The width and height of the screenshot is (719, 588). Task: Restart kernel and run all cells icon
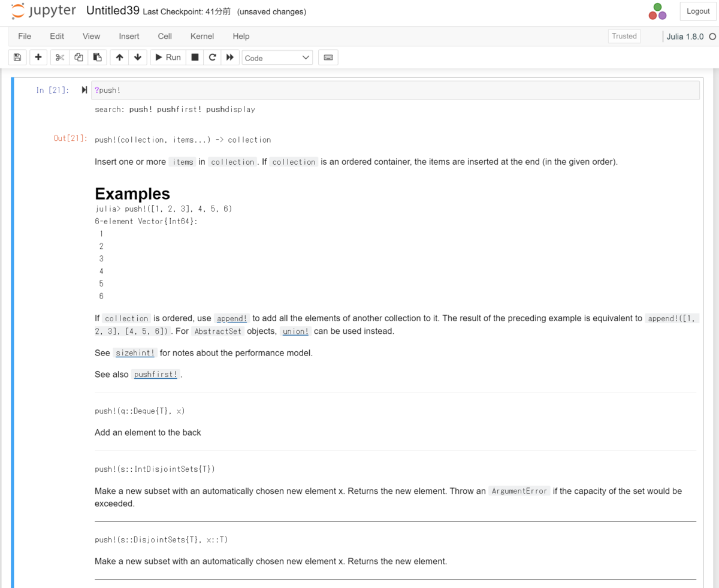point(229,58)
